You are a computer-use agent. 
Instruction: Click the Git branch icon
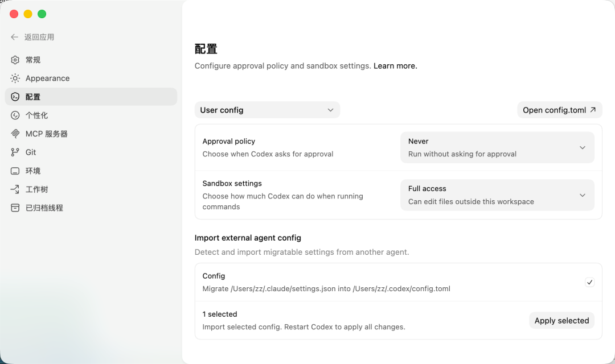(x=15, y=152)
